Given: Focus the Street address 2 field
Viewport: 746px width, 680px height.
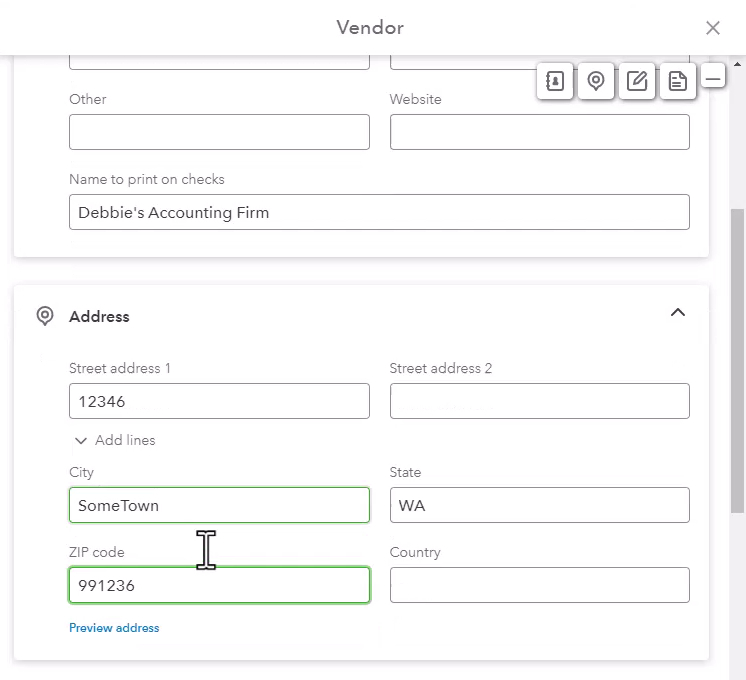Looking at the screenshot, I should [x=540, y=401].
